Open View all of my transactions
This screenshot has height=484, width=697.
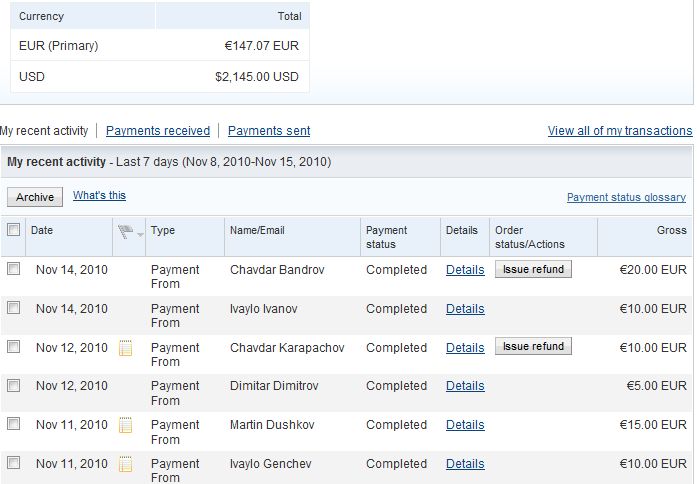[x=620, y=131]
